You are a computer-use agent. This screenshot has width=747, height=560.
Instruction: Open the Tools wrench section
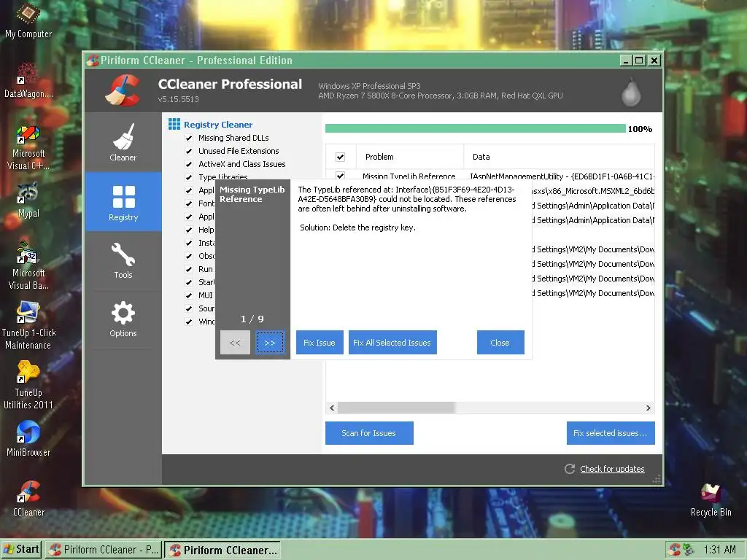click(123, 261)
